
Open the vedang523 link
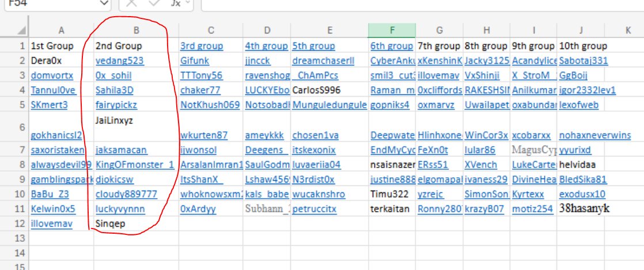pyautogui.click(x=119, y=60)
